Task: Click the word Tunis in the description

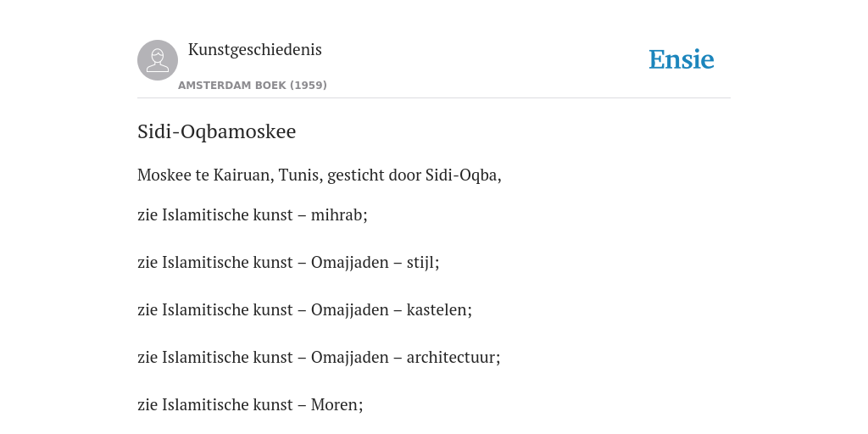Action: pyautogui.click(x=301, y=175)
